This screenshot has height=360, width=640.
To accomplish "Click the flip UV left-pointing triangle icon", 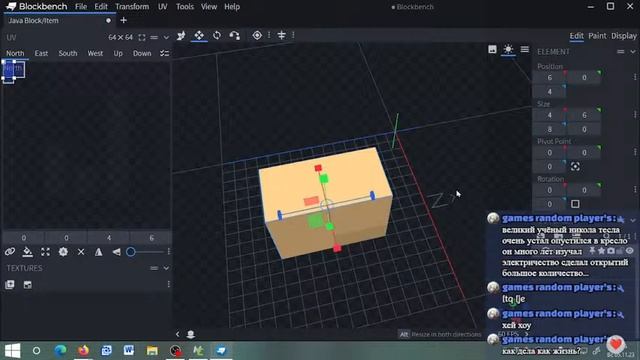I will pyautogui.click(x=116, y=252).
